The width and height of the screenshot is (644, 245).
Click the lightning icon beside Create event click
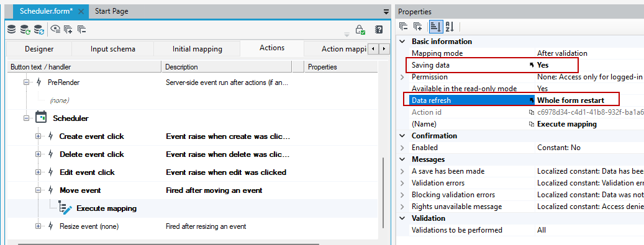point(50,136)
